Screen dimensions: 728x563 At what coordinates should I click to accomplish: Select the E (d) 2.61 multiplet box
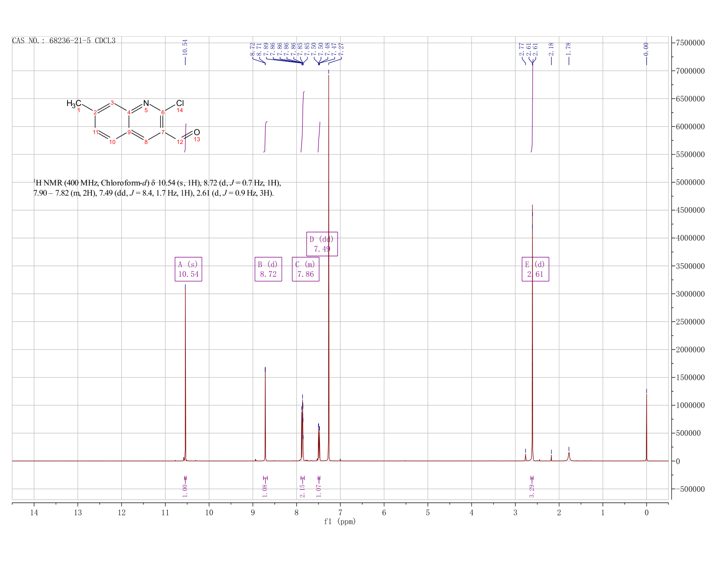click(536, 269)
